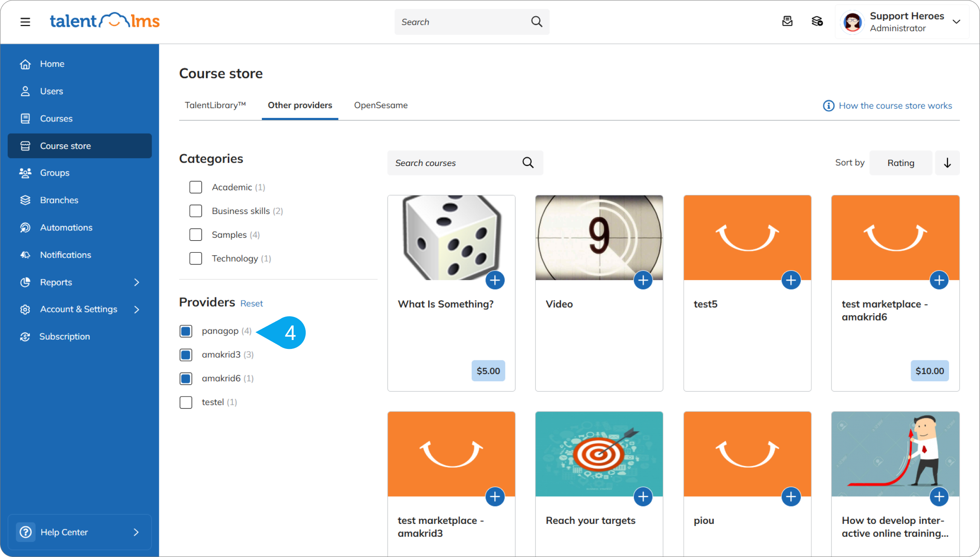
Task: Toggle sort direction arrow
Action: coord(947,163)
